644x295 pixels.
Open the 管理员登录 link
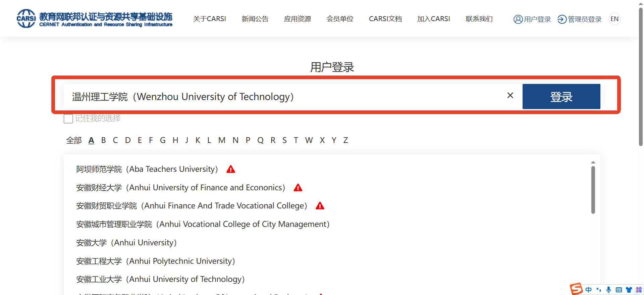tap(580, 19)
